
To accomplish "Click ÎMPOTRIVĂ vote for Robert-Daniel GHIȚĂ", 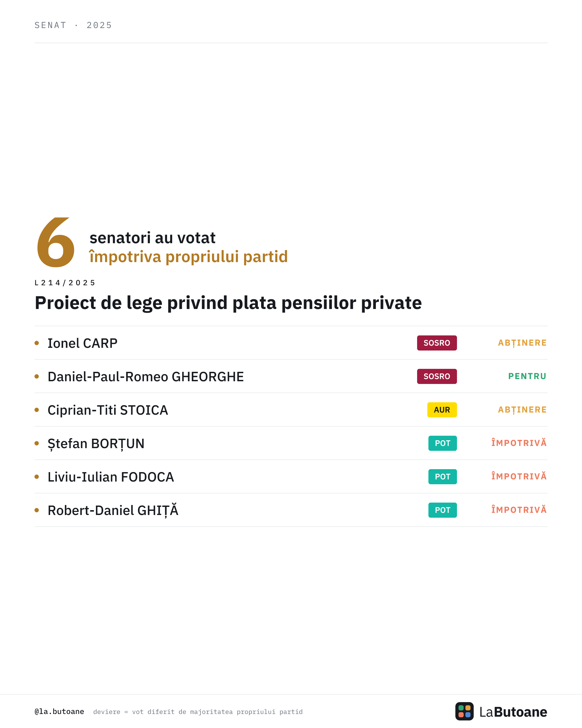I will pyautogui.click(x=519, y=510).
